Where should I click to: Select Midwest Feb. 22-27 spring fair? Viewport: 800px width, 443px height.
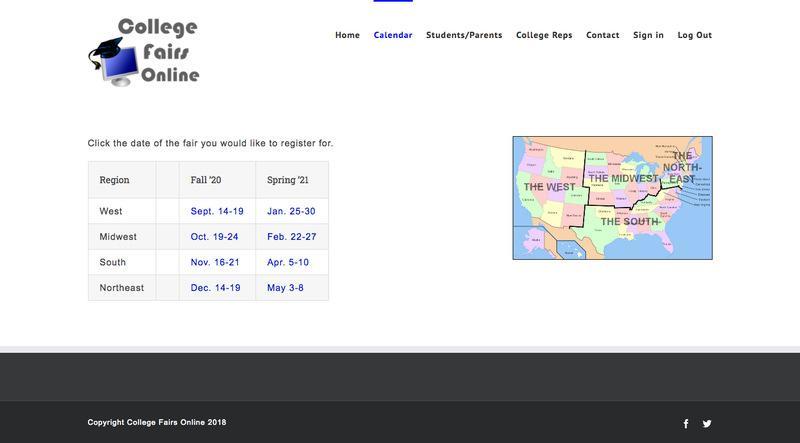(291, 237)
